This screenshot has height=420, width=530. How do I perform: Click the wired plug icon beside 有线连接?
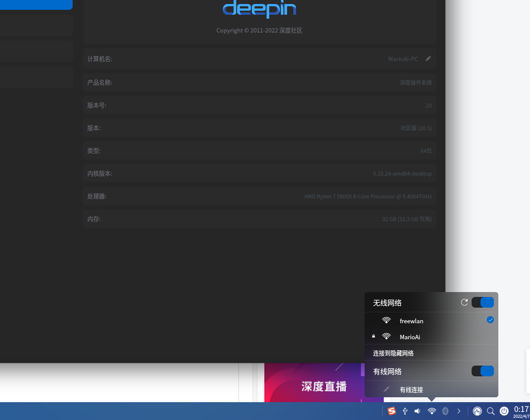tap(386, 390)
